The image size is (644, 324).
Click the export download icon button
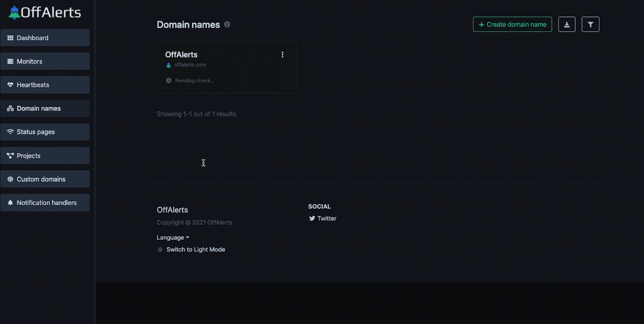point(567,25)
